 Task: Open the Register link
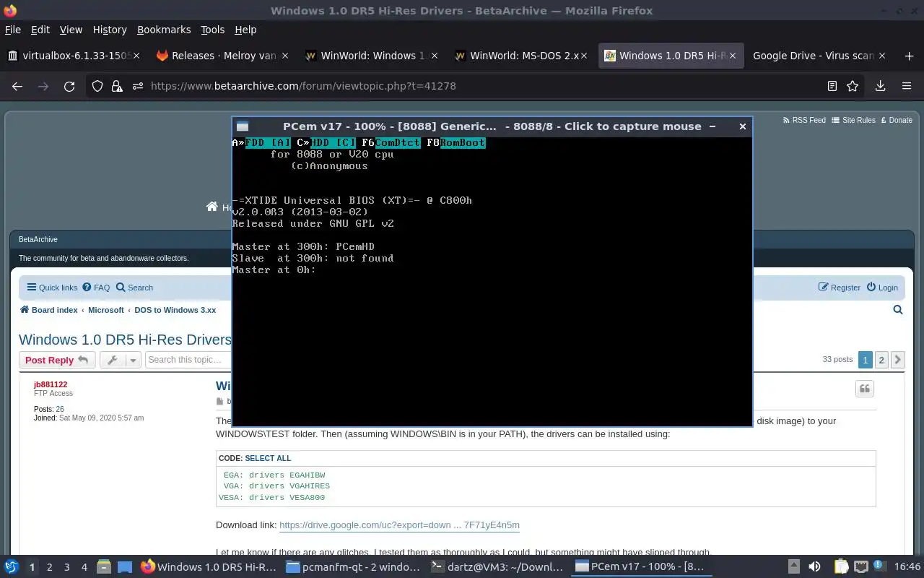[x=839, y=288]
